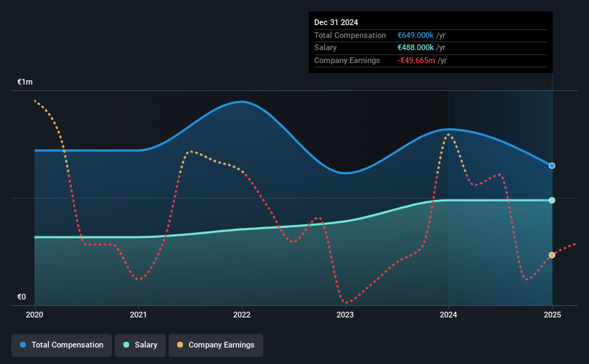The image size is (589, 364).
Task: Click the €1m y-axis label
Action: point(25,82)
